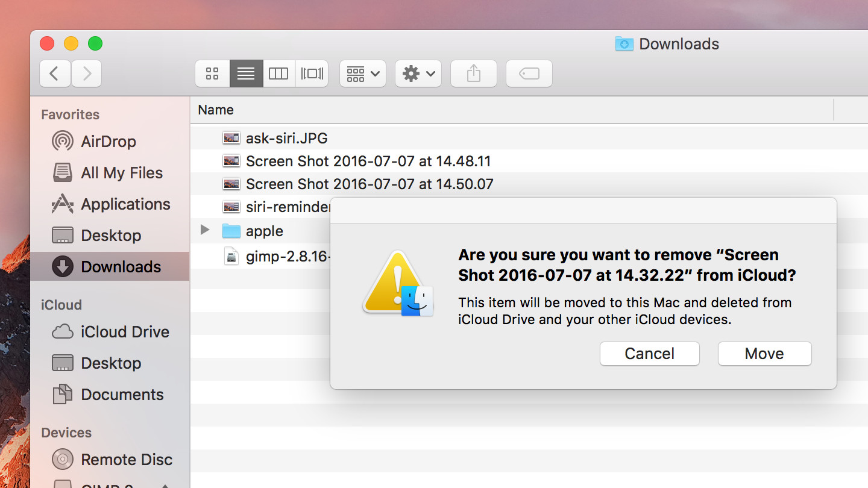Click Cancel in the iCloud dialog
Viewport: 868px width, 488px height.
tap(650, 354)
